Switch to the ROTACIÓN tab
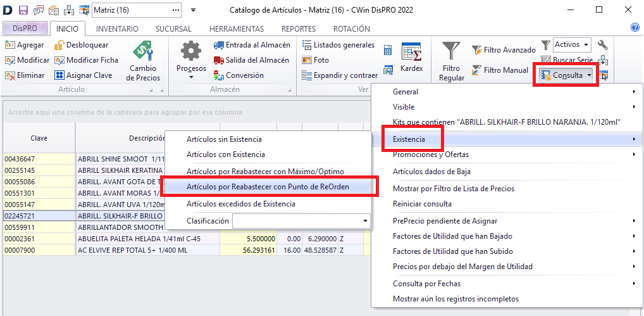Image resolution: width=644 pixels, height=316 pixels. coord(352,28)
